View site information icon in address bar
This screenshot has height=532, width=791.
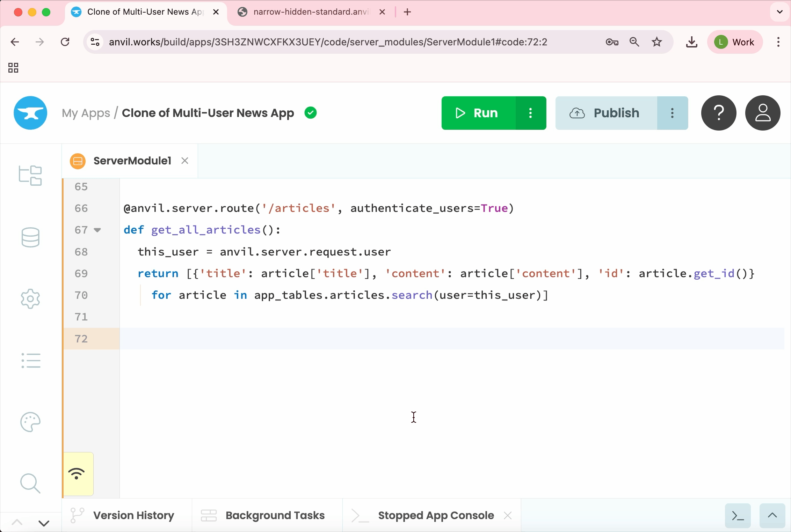95,42
